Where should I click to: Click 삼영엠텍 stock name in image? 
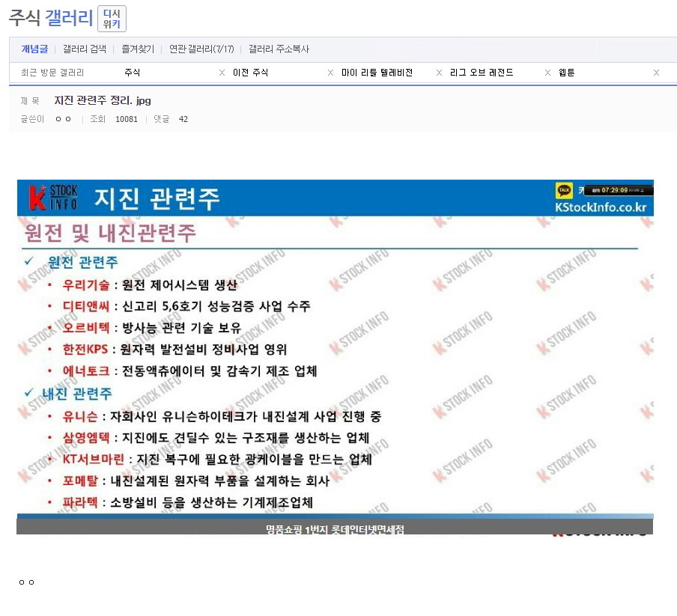(86, 438)
